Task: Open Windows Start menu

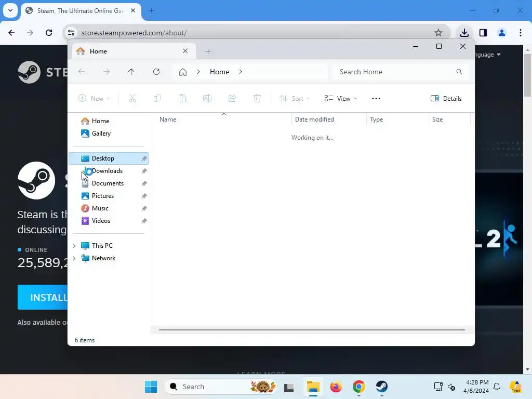Action: (151, 387)
